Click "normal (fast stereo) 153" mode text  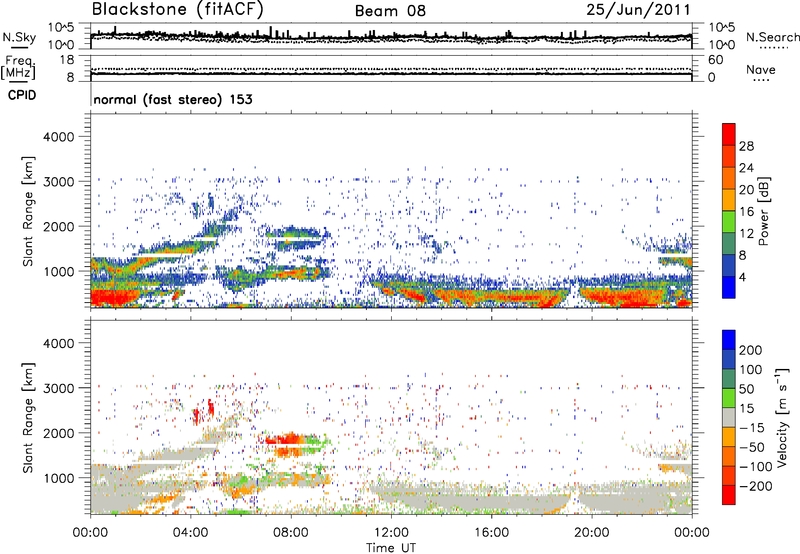click(173, 99)
